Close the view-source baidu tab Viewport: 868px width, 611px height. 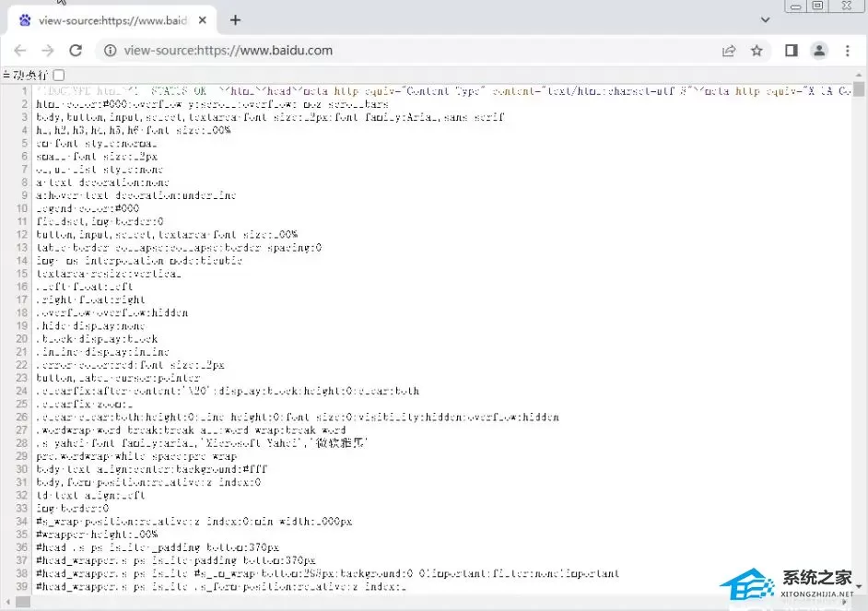[203, 20]
